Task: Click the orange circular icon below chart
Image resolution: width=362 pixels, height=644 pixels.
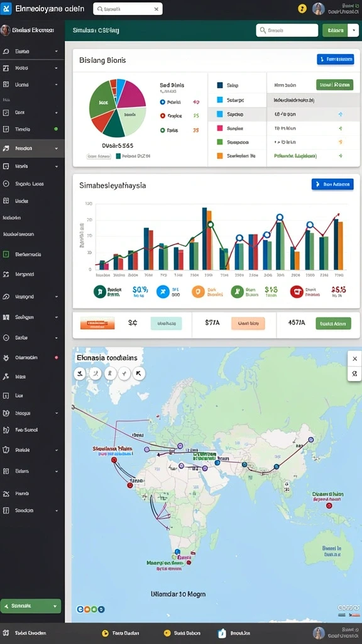Action: pos(198,292)
